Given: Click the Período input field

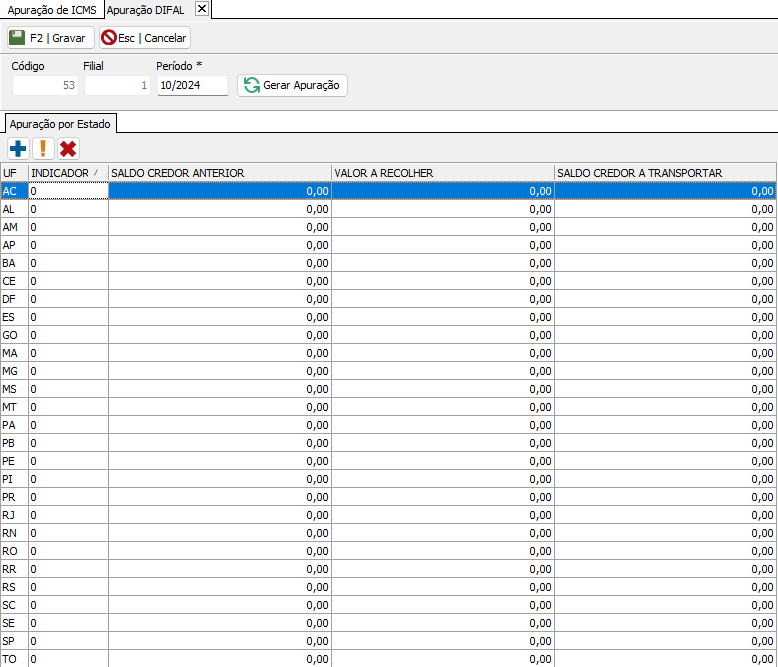Looking at the screenshot, I should 192,86.
